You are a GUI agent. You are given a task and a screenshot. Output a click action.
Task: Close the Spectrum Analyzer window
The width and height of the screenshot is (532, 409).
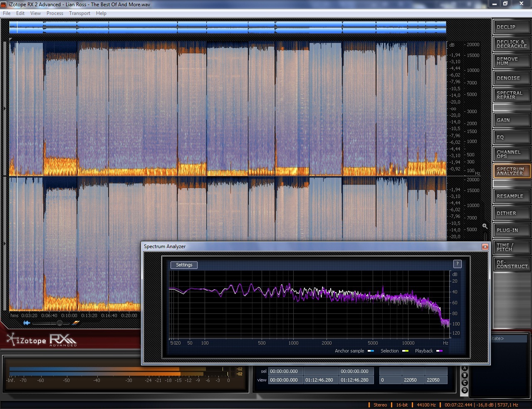click(x=485, y=246)
